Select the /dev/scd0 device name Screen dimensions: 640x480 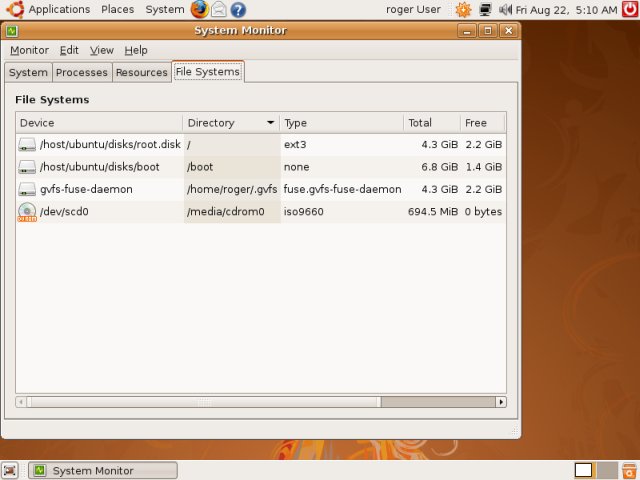[64, 212]
